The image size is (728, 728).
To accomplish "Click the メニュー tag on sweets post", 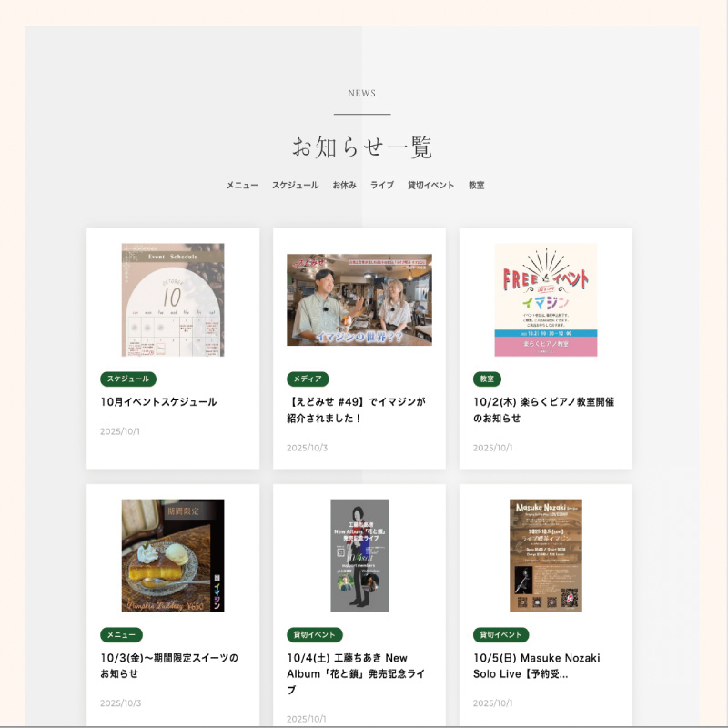I will [x=121, y=634].
